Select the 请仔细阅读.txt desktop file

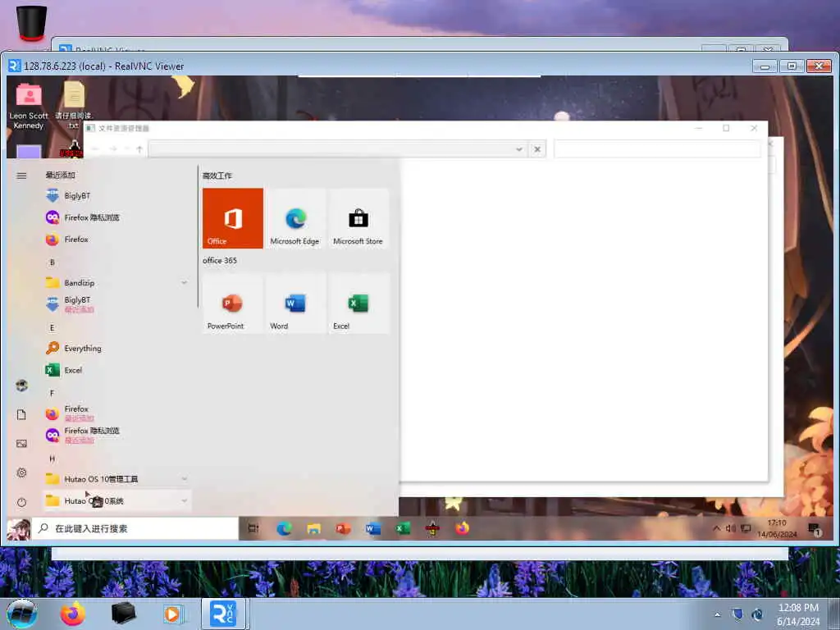73,106
